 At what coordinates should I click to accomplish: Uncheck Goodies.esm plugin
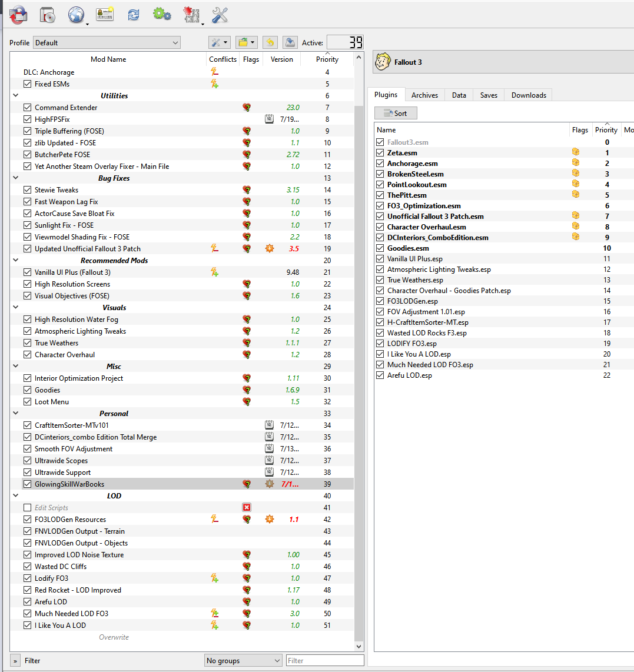tap(380, 248)
